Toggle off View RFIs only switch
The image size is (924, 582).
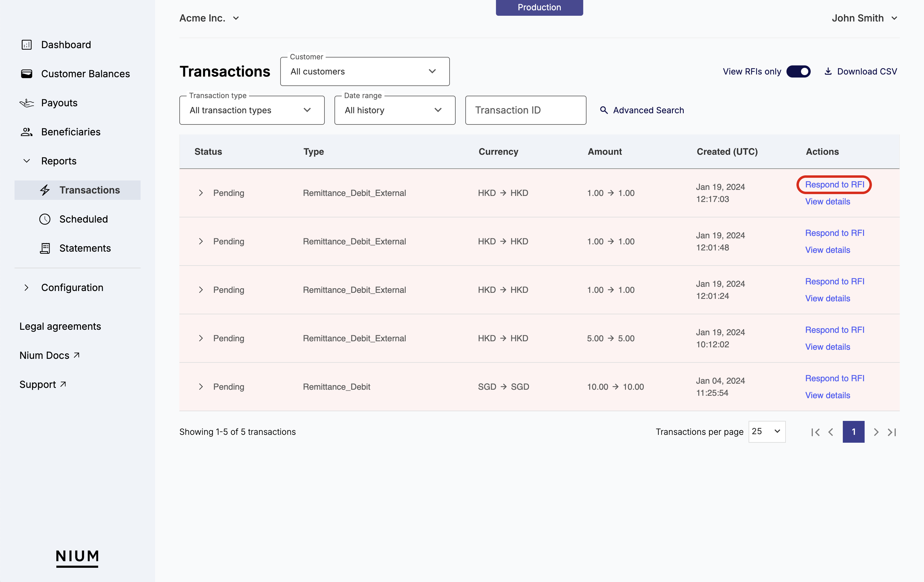coord(798,71)
